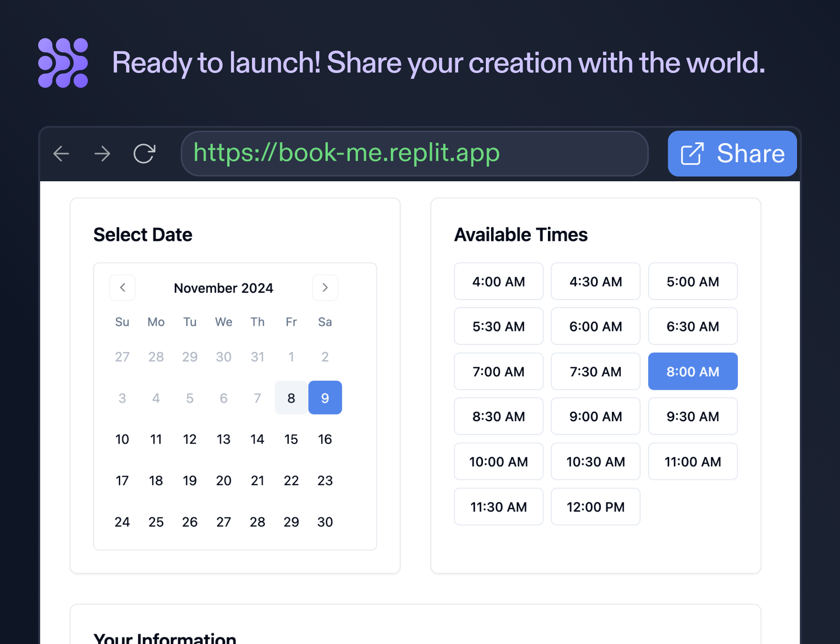
Task: Select the 4:00 AM time slot
Action: coord(498,281)
